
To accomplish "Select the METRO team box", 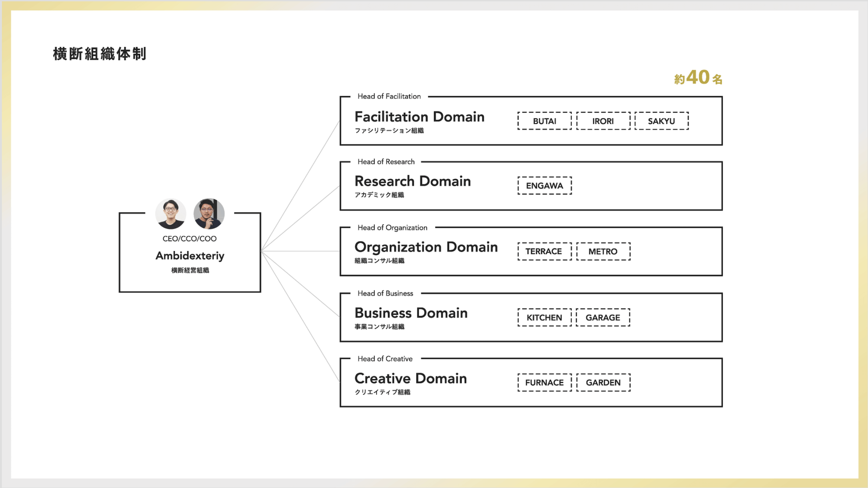I will pyautogui.click(x=603, y=251).
